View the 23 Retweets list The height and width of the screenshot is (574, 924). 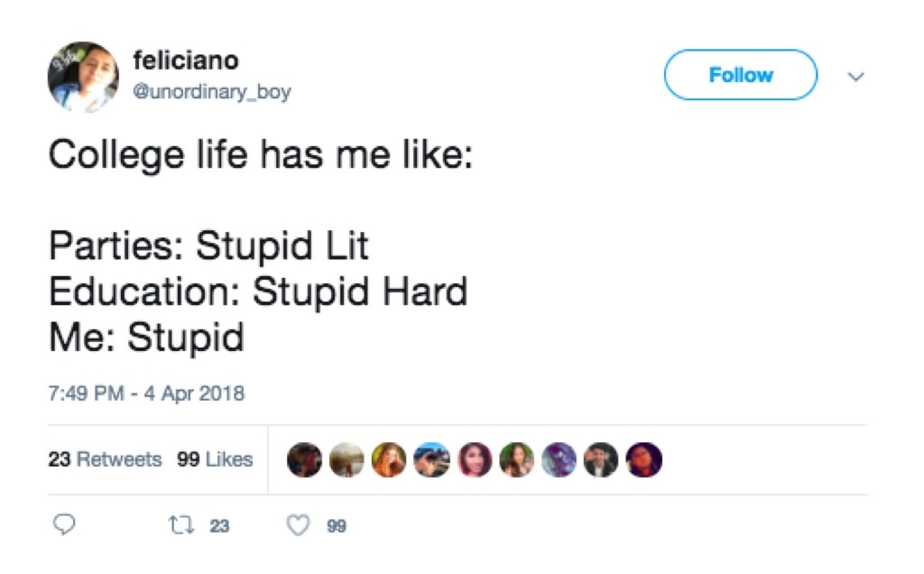[x=105, y=459]
